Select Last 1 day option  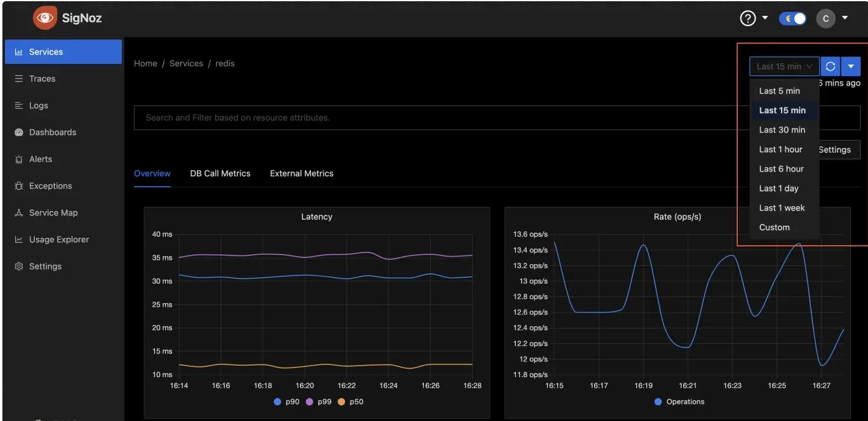click(785, 188)
